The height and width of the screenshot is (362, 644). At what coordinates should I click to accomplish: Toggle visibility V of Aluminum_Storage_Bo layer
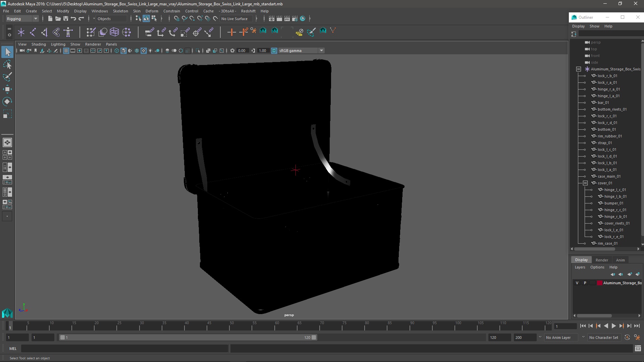pyautogui.click(x=577, y=283)
